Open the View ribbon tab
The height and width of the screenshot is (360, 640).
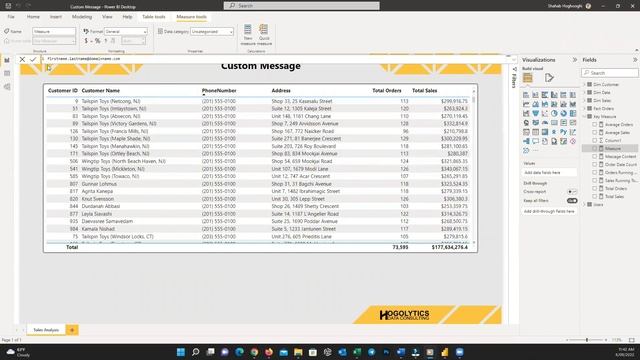pos(107,17)
